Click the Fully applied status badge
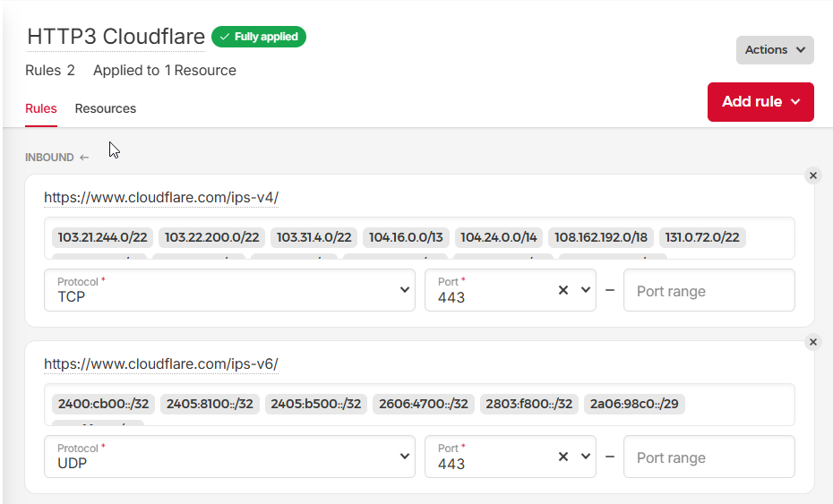 (x=259, y=37)
